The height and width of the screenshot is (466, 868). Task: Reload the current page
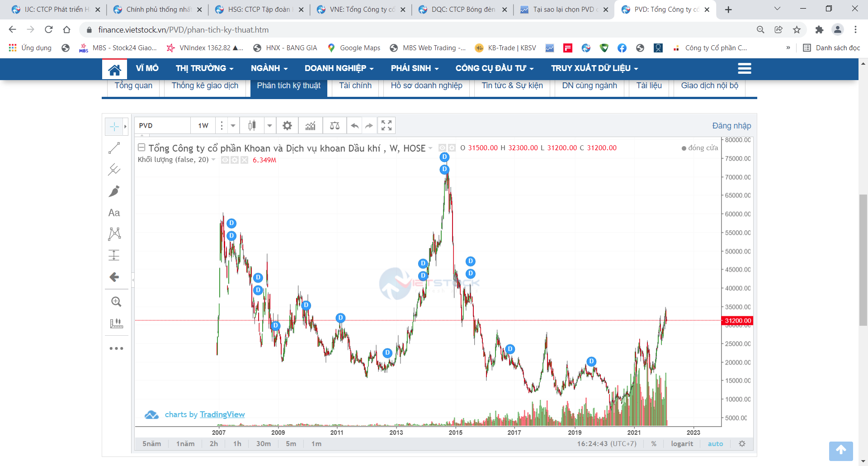pyautogui.click(x=49, y=30)
